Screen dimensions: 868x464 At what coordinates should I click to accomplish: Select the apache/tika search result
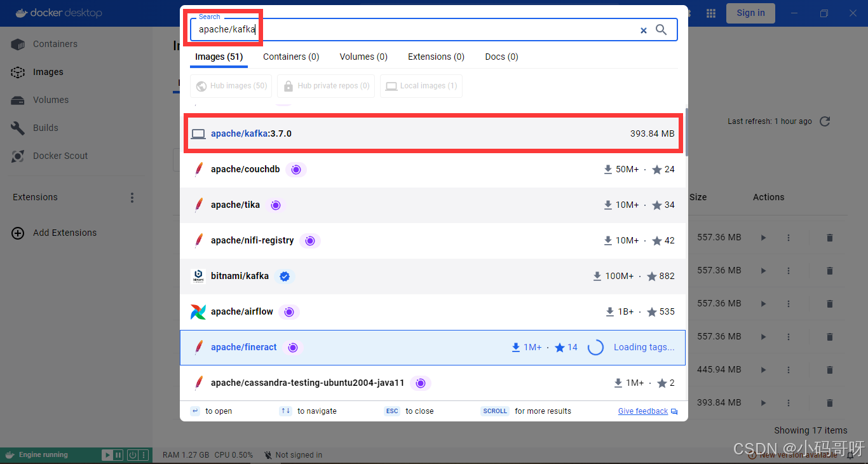click(x=433, y=205)
